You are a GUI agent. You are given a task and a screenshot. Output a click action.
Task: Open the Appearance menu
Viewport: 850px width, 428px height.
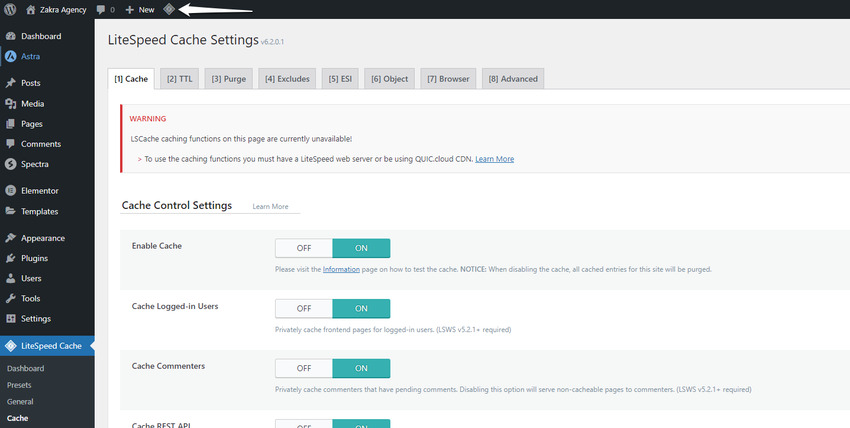(x=43, y=238)
